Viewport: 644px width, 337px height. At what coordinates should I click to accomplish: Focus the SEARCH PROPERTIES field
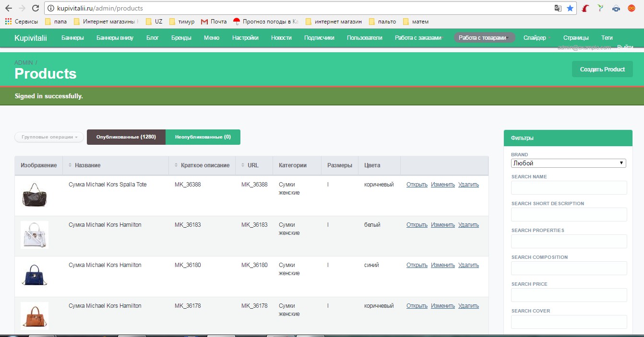tap(569, 242)
